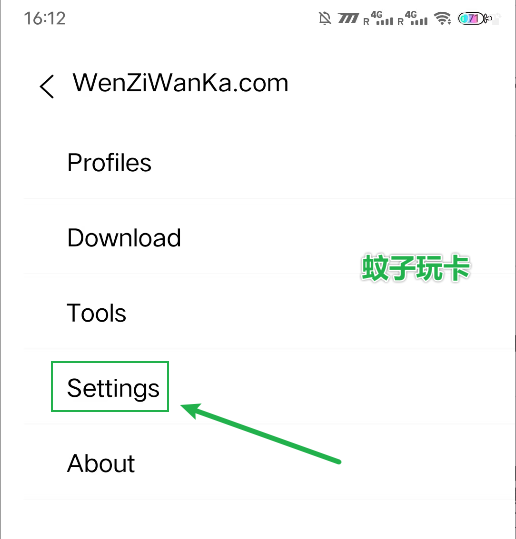Screen dimensions: 516x539
Task: Click the Wi-Fi status icon
Action: pos(443,18)
